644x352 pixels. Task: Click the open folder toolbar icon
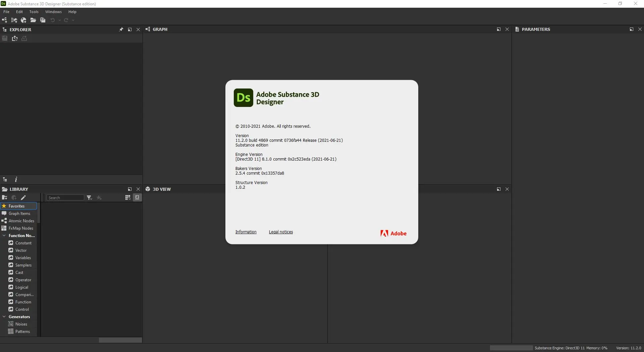click(x=33, y=20)
